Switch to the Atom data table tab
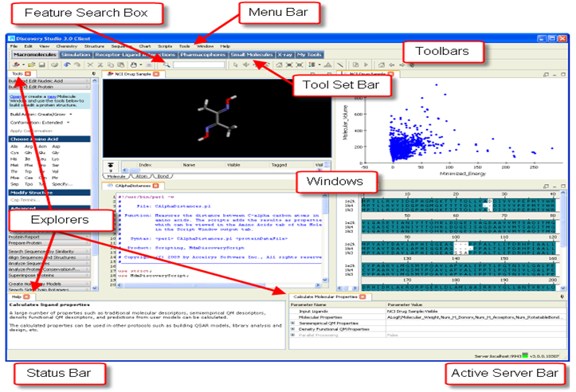The image size is (576, 392). point(142,176)
